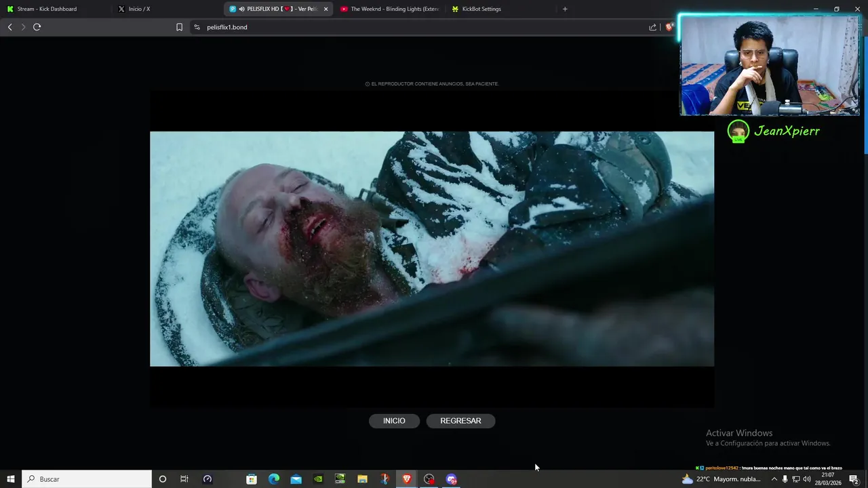Click the Buscar taskbar search box

tap(87, 479)
